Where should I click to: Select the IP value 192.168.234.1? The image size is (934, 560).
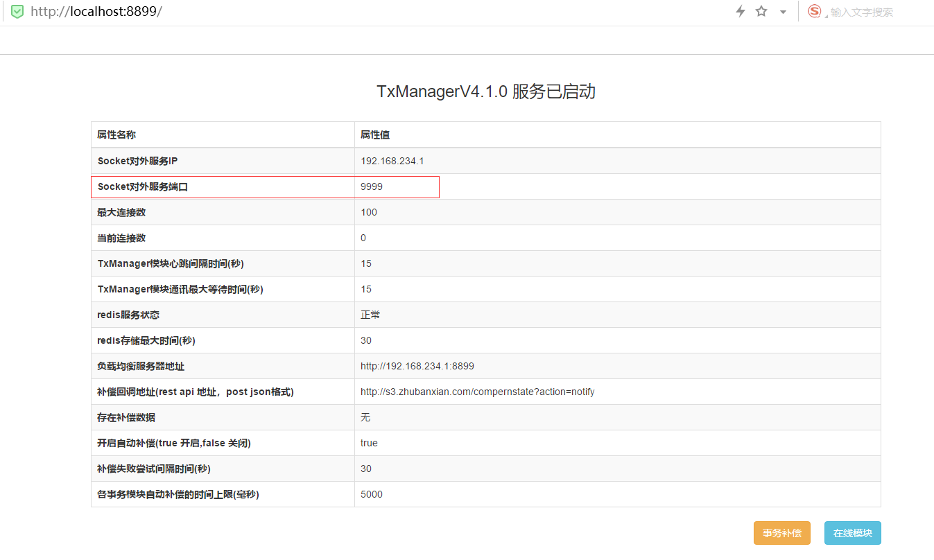(x=392, y=161)
